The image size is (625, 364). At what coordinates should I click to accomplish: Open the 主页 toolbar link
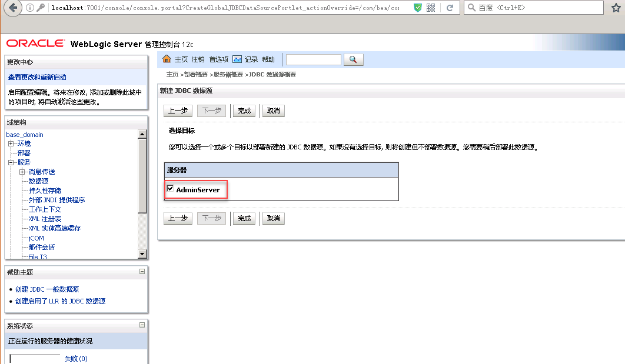pos(181,59)
